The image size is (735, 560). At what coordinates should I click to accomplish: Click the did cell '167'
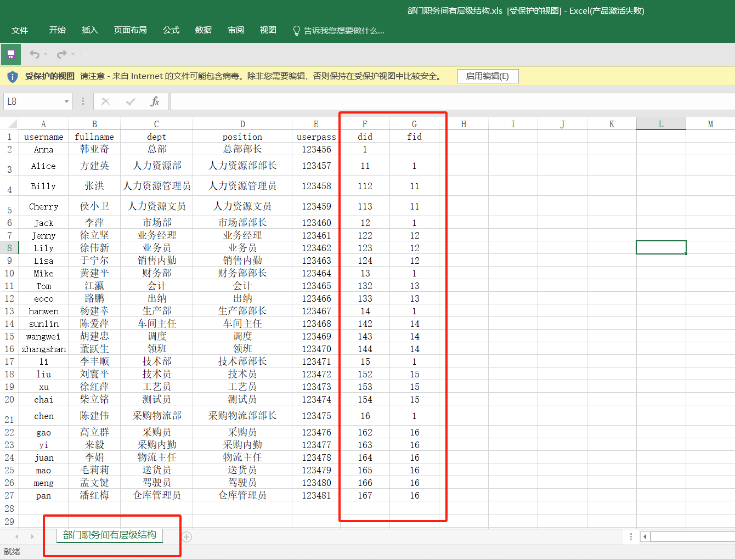(365, 495)
